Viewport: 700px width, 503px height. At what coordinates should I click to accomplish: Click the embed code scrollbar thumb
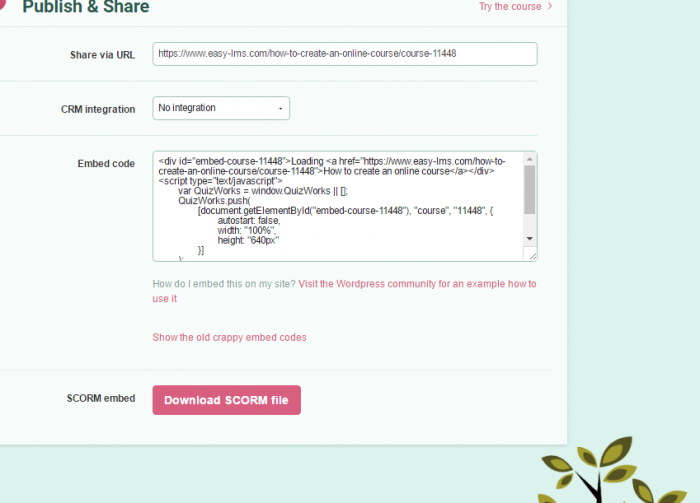[x=530, y=190]
